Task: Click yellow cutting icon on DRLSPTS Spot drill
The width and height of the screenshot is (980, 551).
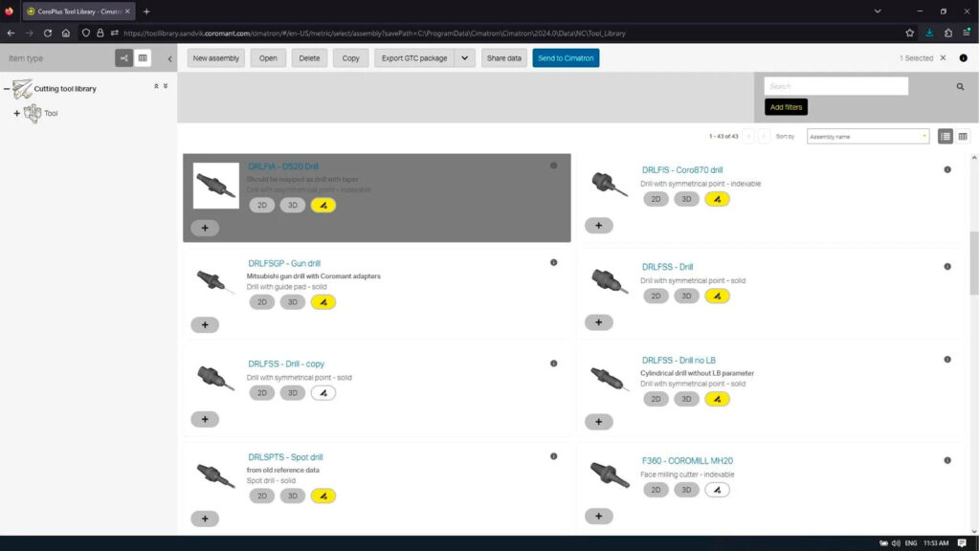Action: [323, 496]
